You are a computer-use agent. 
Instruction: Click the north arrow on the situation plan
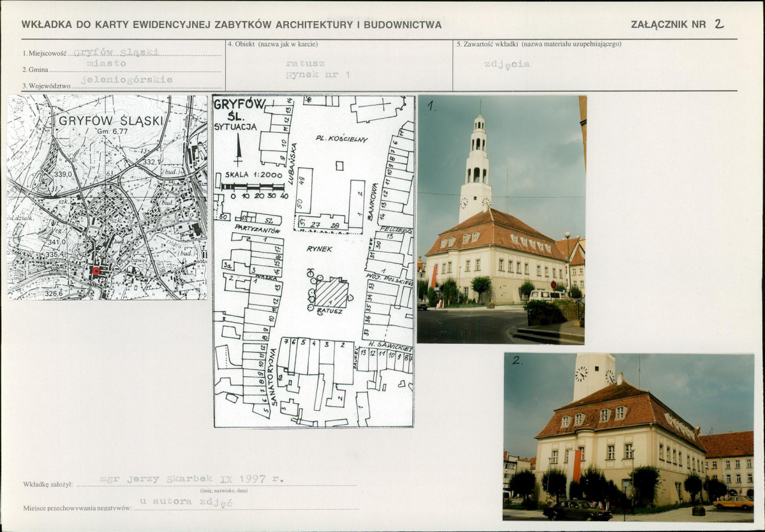[x=239, y=151]
